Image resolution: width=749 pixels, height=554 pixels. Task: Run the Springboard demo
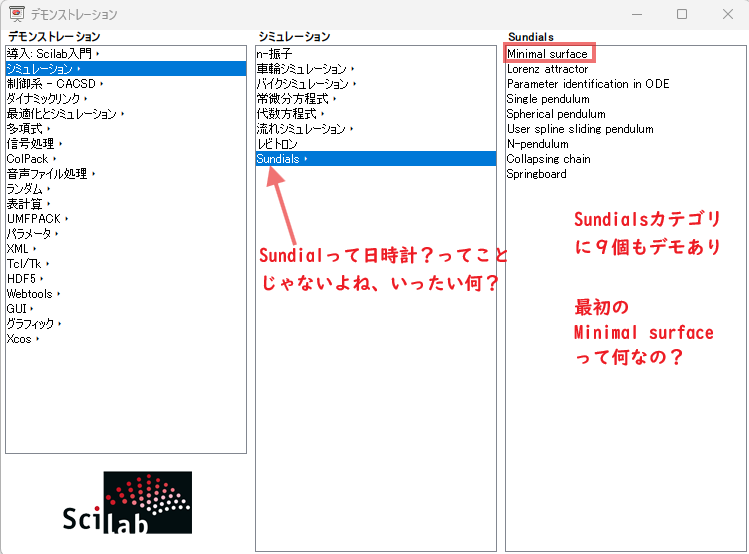[626, 174]
